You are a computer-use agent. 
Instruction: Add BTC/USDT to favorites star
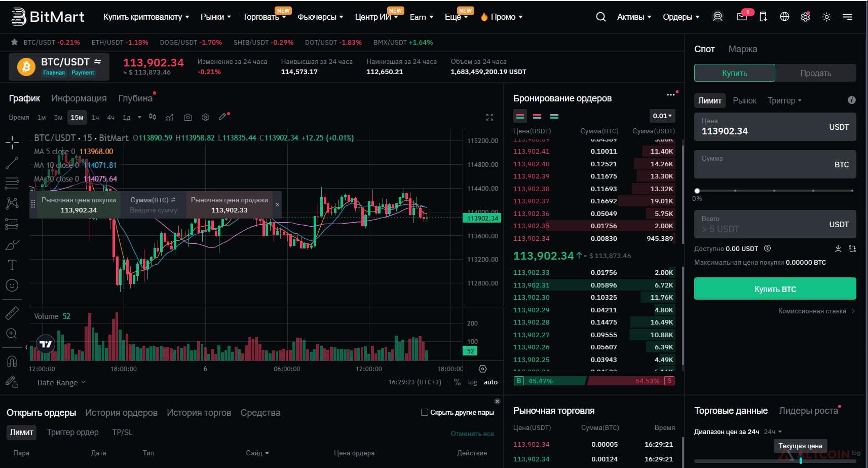click(x=14, y=42)
